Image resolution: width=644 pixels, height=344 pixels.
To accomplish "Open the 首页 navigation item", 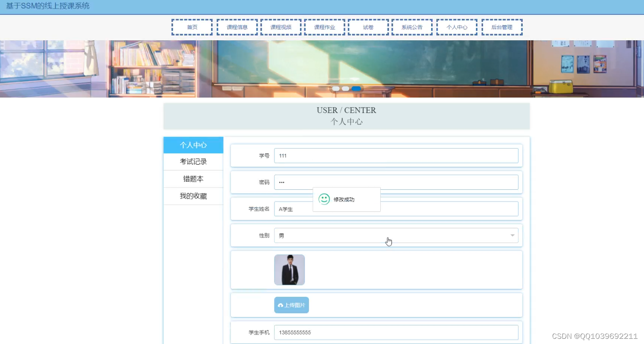I will click(x=192, y=27).
